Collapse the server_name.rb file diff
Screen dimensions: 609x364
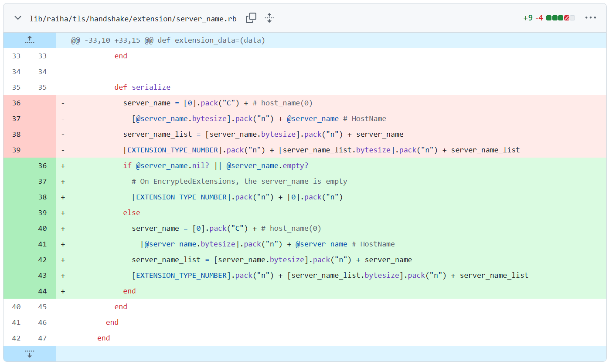pos(18,18)
